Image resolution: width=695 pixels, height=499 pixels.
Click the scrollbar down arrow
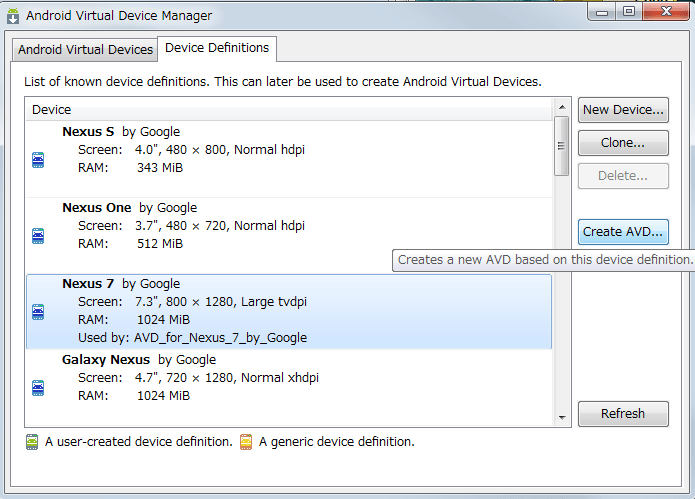pyautogui.click(x=562, y=417)
